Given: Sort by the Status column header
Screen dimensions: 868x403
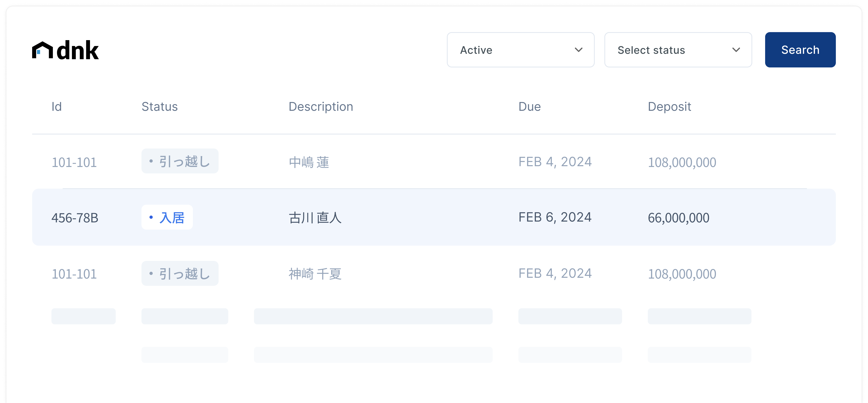Looking at the screenshot, I should click(159, 107).
